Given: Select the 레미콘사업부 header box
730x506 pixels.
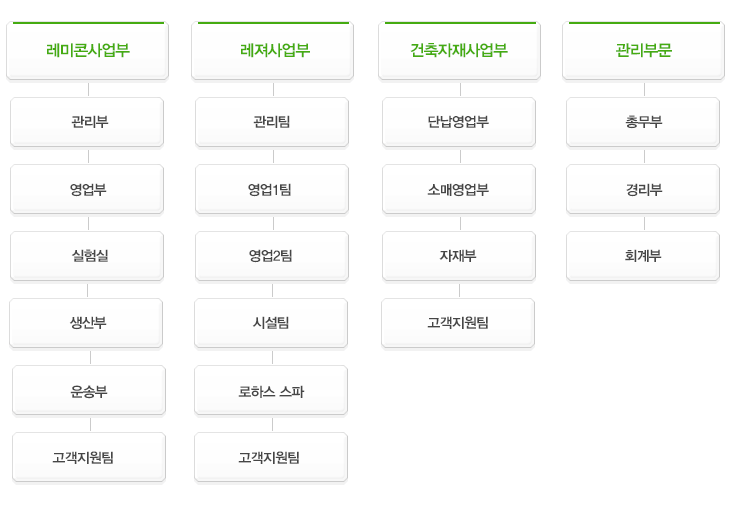Looking at the screenshot, I should 88,50.
